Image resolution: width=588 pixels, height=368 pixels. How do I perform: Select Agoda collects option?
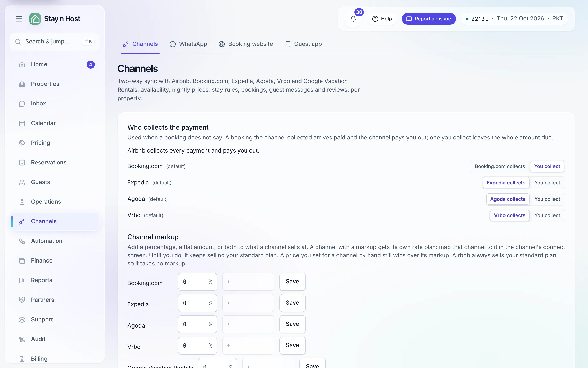(x=508, y=199)
